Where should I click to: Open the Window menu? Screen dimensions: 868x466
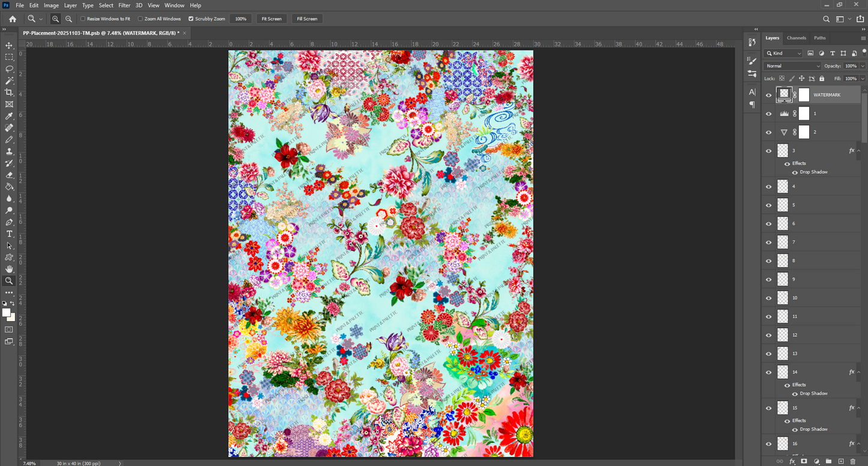coord(174,5)
